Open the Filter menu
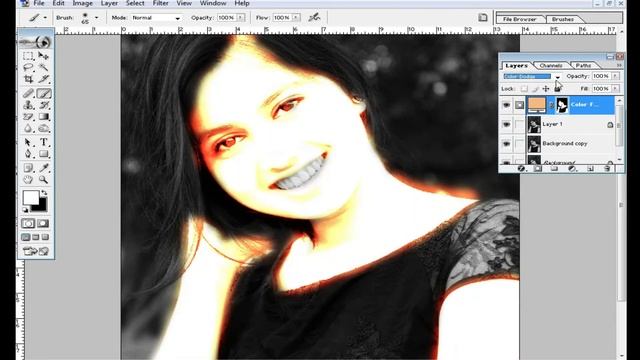Viewport: 640px width, 360px height. 161,3
